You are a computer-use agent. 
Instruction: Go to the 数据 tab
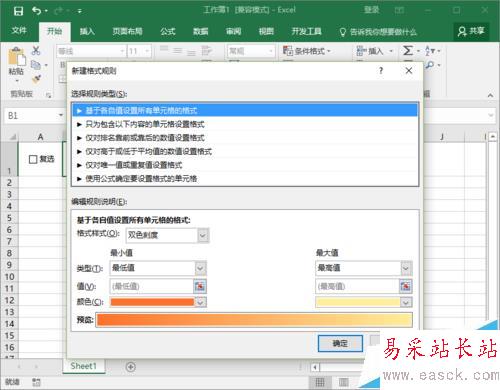click(x=201, y=32)
